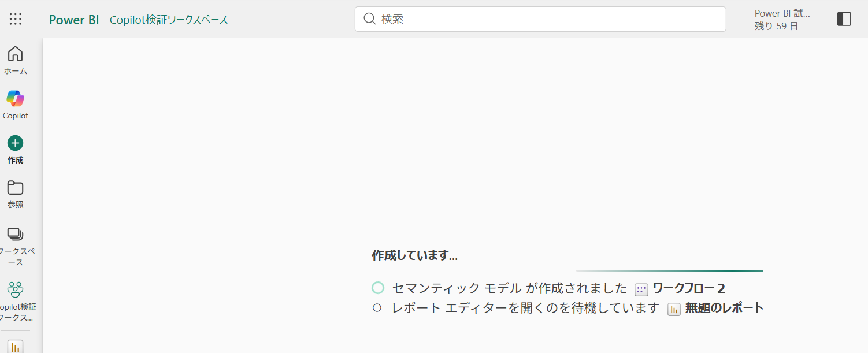This screenshot has width=868, height=353.
Task: Click the ワークフロー 2 semantic model name
Action: tap(688, 288)
